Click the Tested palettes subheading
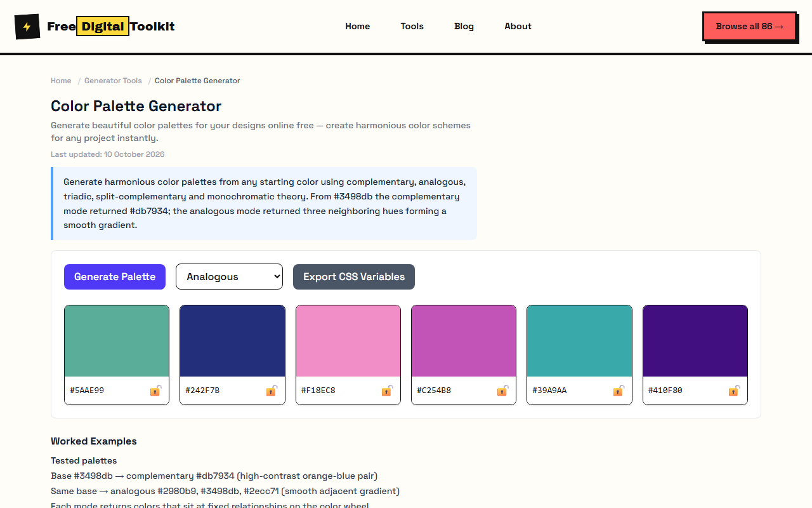This screenshot has width=812, height=508. 84,460
